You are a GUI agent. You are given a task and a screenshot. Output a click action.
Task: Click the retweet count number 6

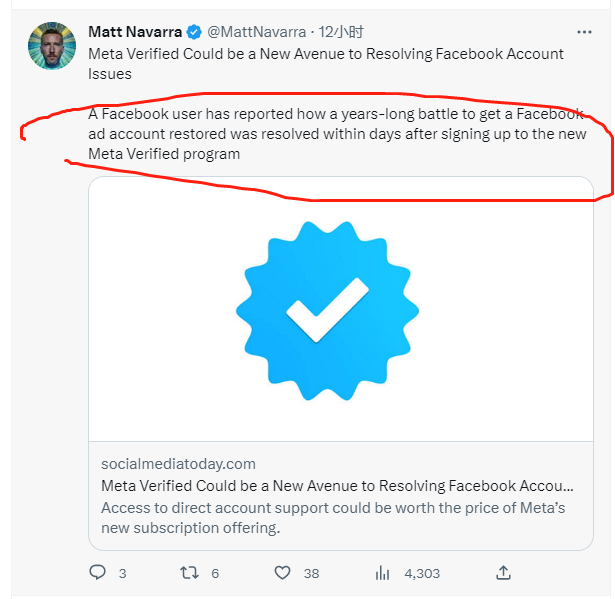(215, 574)
